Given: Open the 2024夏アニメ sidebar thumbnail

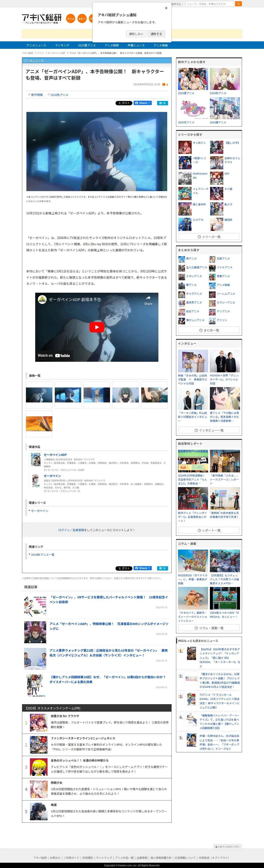Looking at the screenshot, I should coord(193,79).
